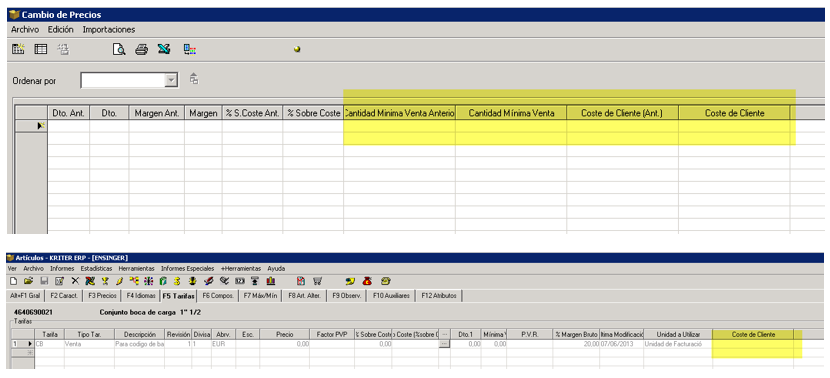Click the colored columns icon in Cambio de Precios

pos(190,50)
